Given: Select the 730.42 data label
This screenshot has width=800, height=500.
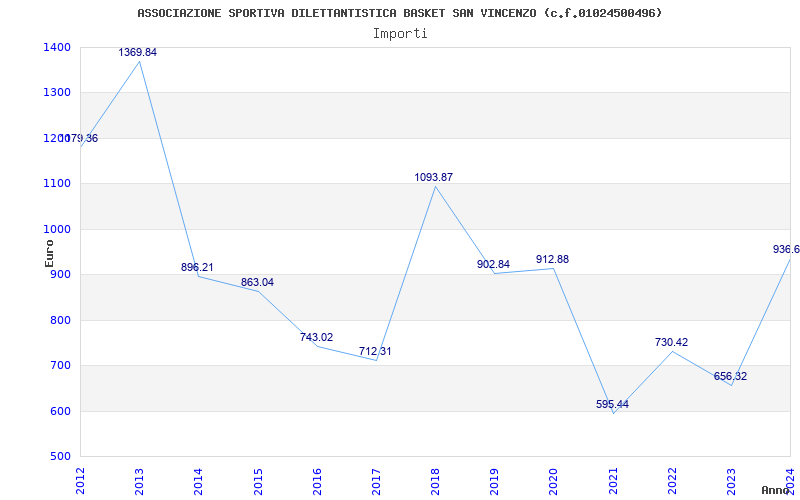Looking at the screenshot, I should 671,342.
